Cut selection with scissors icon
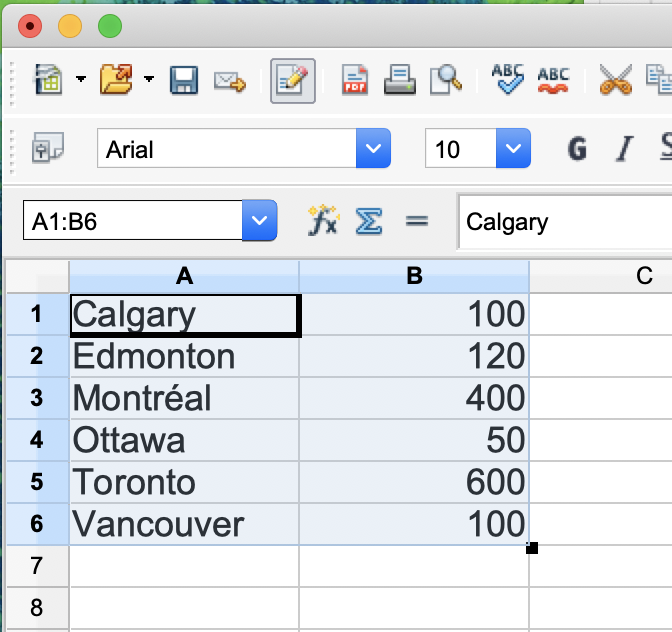This screenshot has width=672, height=632. click(615, 79)
